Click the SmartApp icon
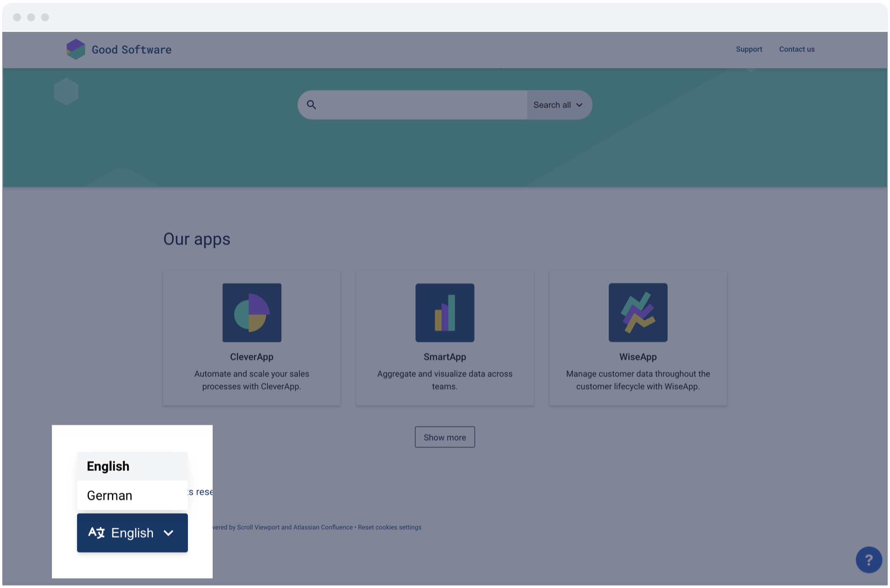 [x=445, y=312]
